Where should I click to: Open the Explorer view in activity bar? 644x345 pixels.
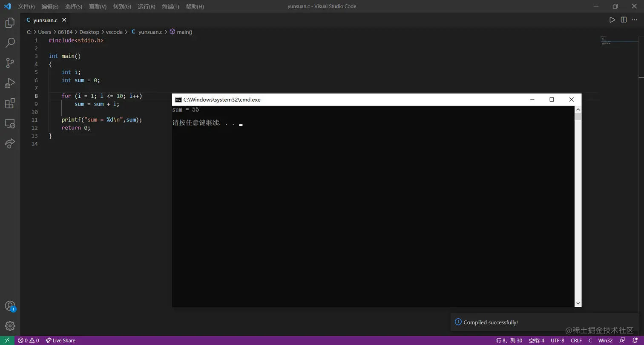(x=10, y=23)
